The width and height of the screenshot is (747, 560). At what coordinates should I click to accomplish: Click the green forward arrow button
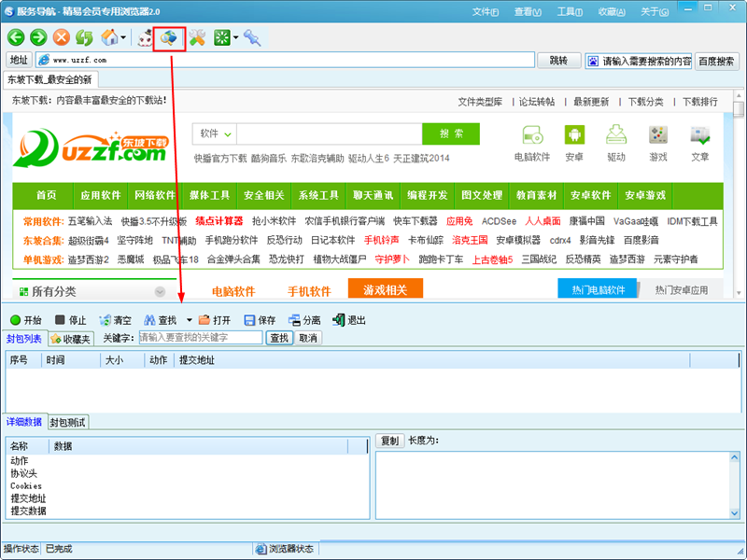38,37
